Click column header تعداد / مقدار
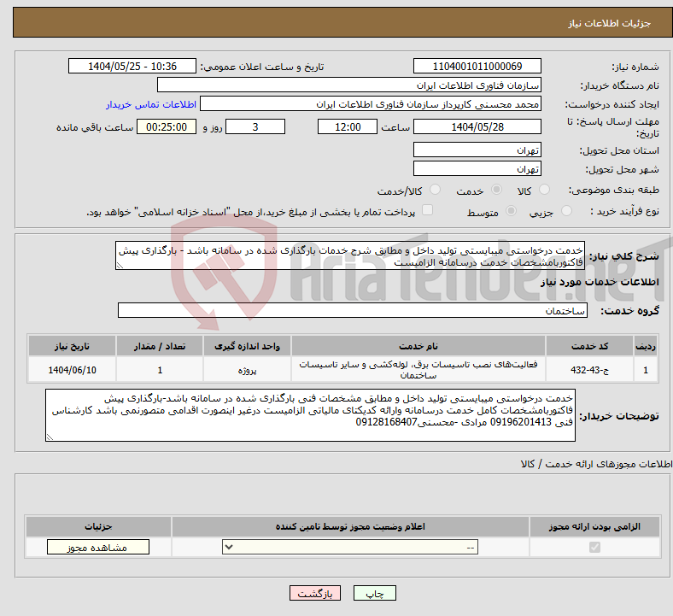 click(160, 346)
